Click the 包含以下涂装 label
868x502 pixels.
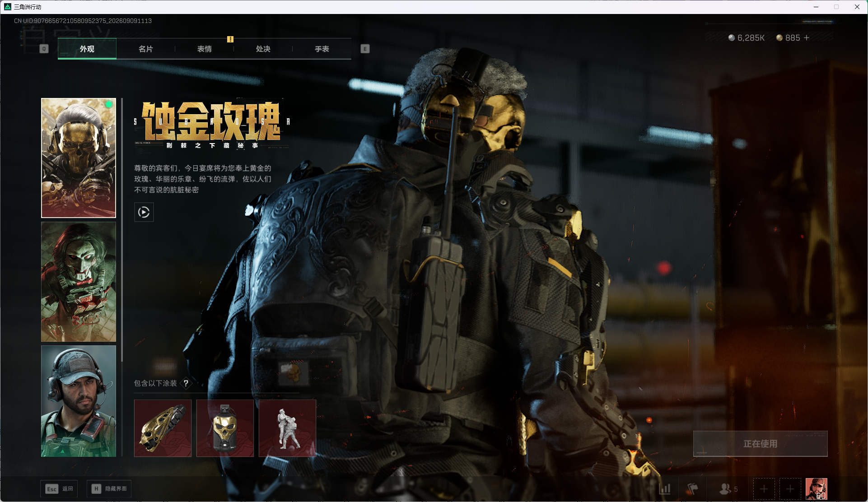[x=155, y=383]
